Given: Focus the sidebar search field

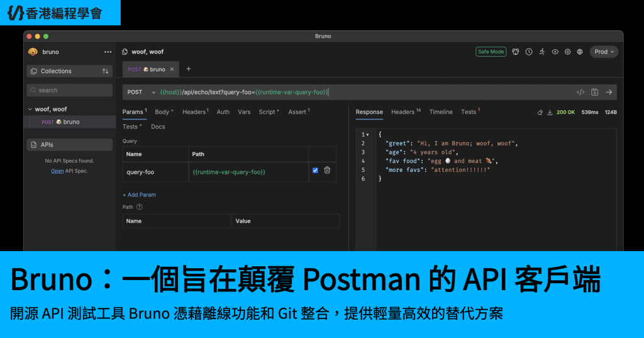Looking at the screenshot, I should pos(69,90).
